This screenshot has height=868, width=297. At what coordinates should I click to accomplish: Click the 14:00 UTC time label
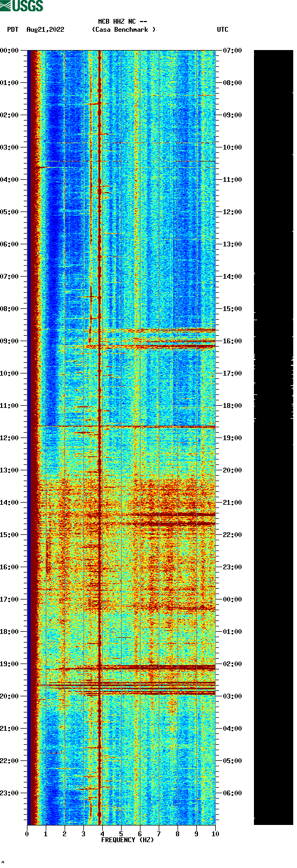click(232, 277)
